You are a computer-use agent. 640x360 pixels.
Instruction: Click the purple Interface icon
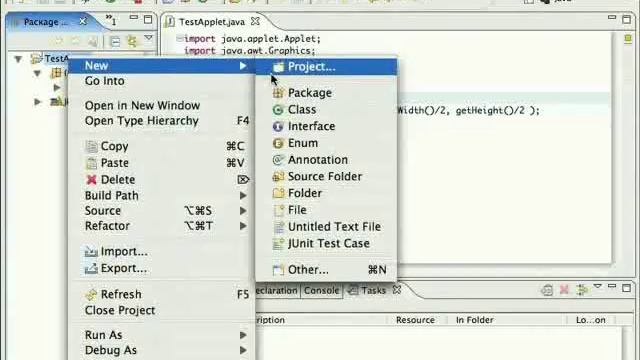point(278,126)
